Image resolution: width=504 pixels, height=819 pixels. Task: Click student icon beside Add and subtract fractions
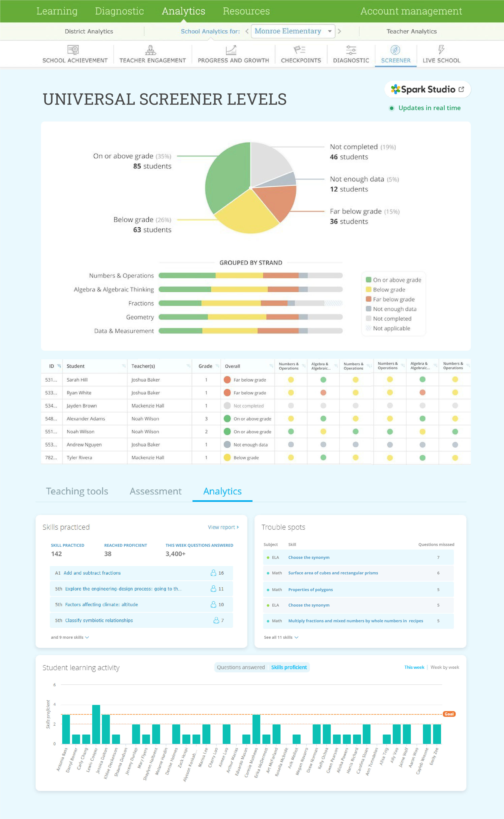pos(213,573)
